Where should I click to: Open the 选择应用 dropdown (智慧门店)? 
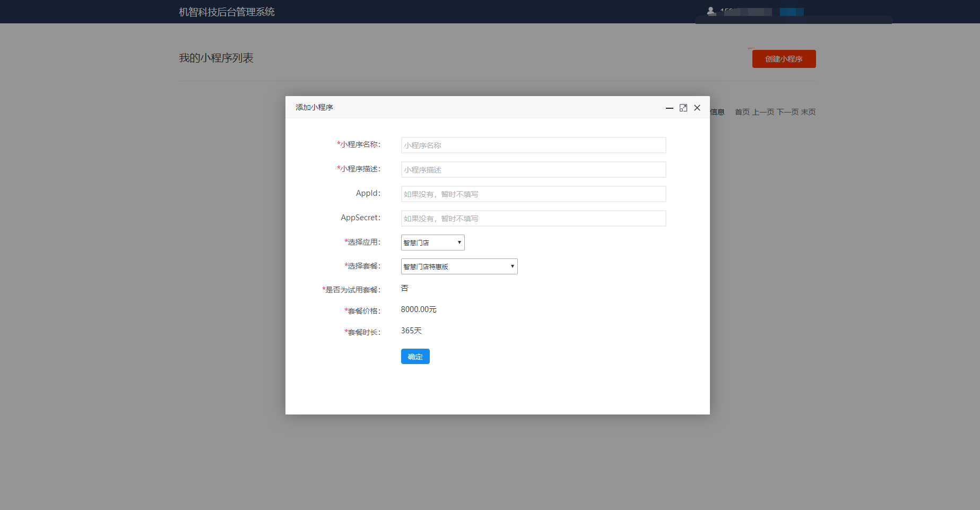pyautogui.click(x=432, y=243)
